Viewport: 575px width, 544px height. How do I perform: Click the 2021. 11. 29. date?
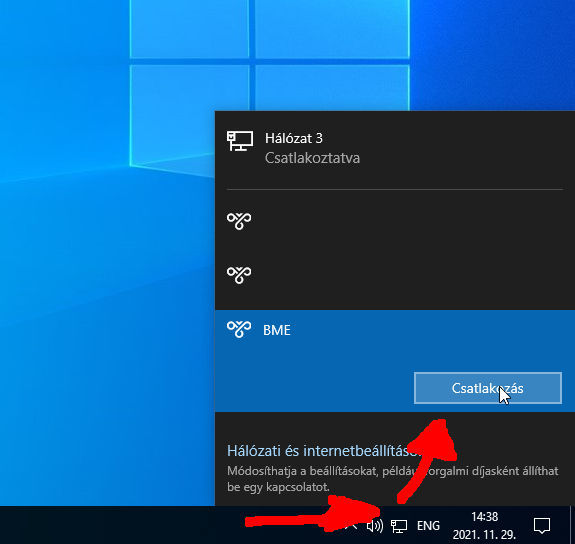pyautogui.click(x=484, y=534)
